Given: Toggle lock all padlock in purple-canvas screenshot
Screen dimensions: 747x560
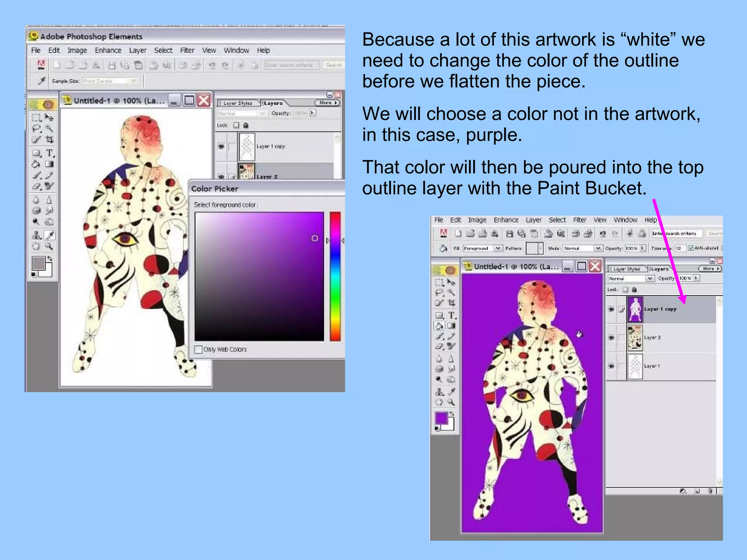Looking at the screenshot, I should click(634, 289).
